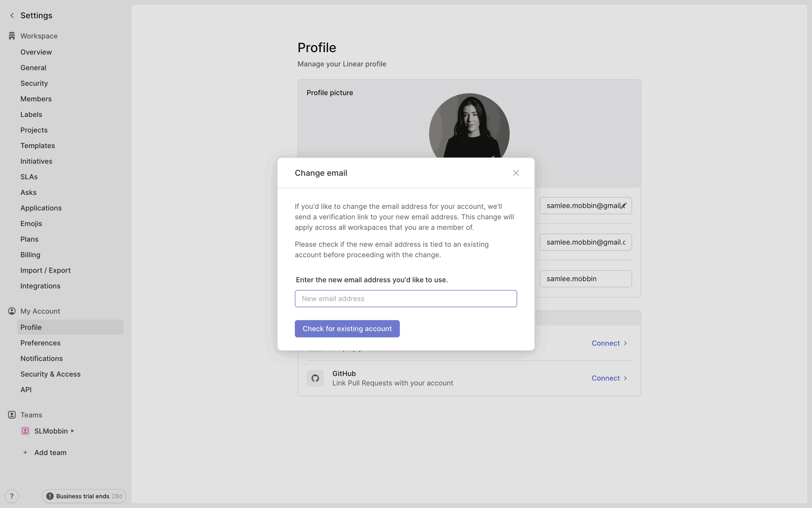Open Plans settings page
Screen dimensions: 812x508
[29, 239]
